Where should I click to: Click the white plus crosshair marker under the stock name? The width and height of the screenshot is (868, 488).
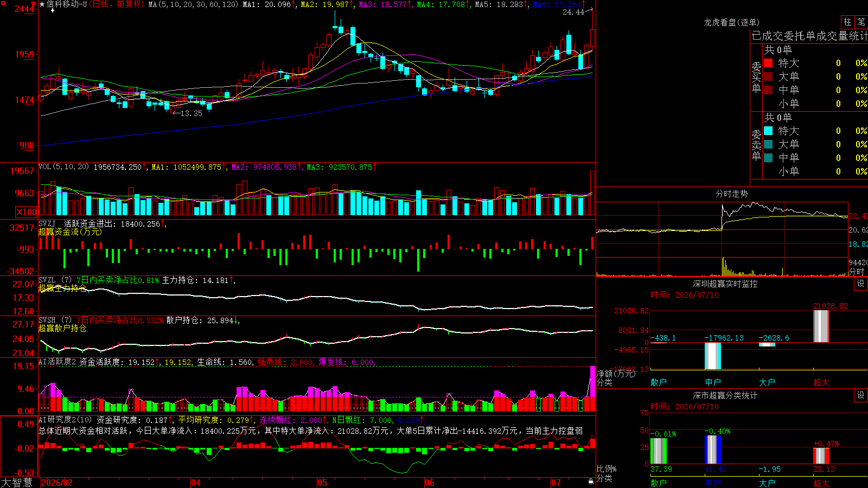[x=53, y=10]
